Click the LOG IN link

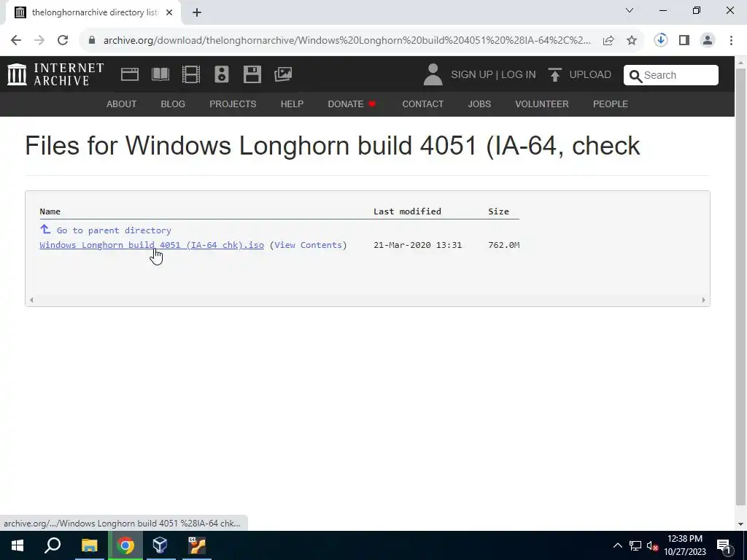click(519, 75)
